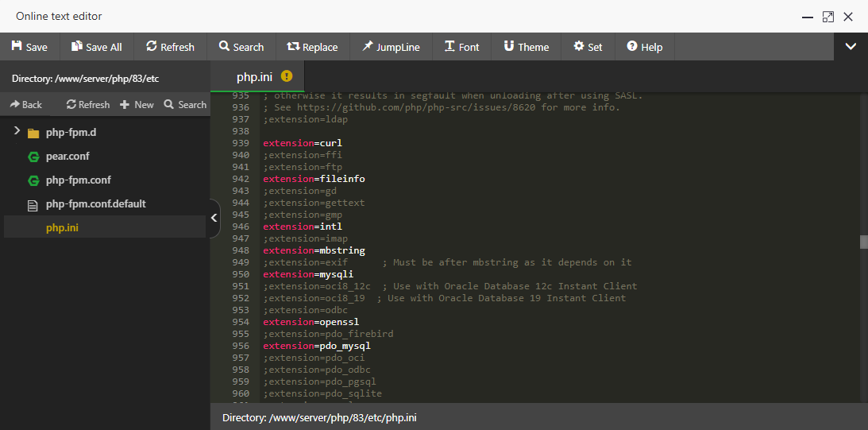The height and width of the screenshot is (430, 868).
Task: Open pear.conf from file tree
Action: (x=67, y=157)
